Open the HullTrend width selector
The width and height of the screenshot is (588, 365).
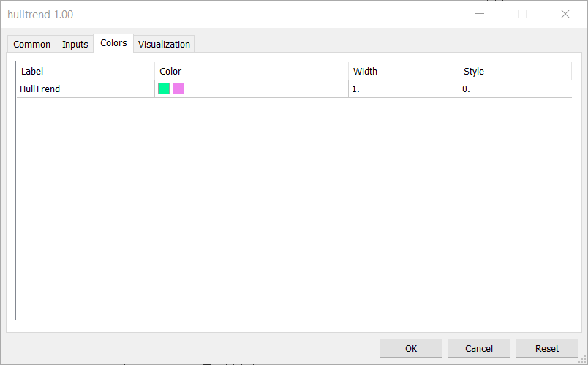point(404,89)
